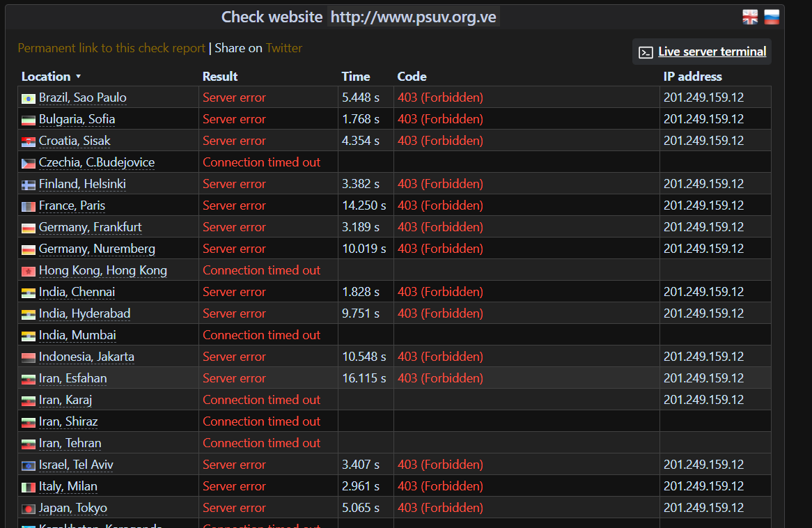Click the Finland flag icon
Viewport: 812px width, 528px height.
click(29, 185)
